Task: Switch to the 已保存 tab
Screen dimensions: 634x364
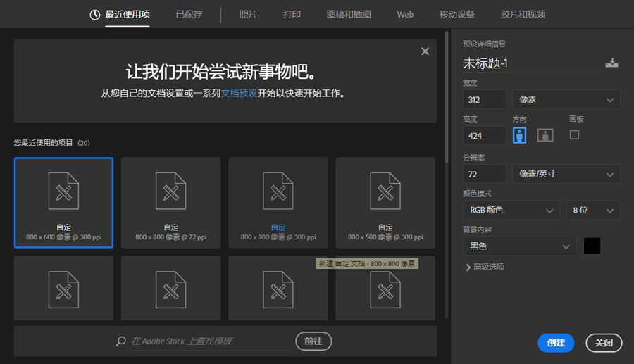Action: [189, 15]
